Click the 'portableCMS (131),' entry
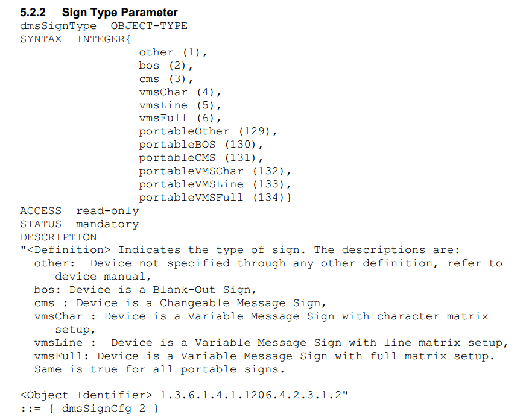This screenshot has height=420, width=523. [201, 158]
